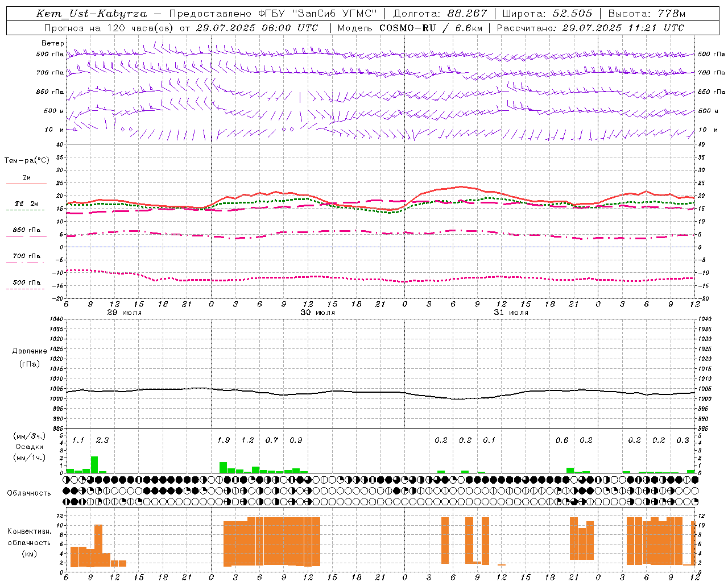Click the 700 гПа temperature legend label

click(x=26, y=256)
